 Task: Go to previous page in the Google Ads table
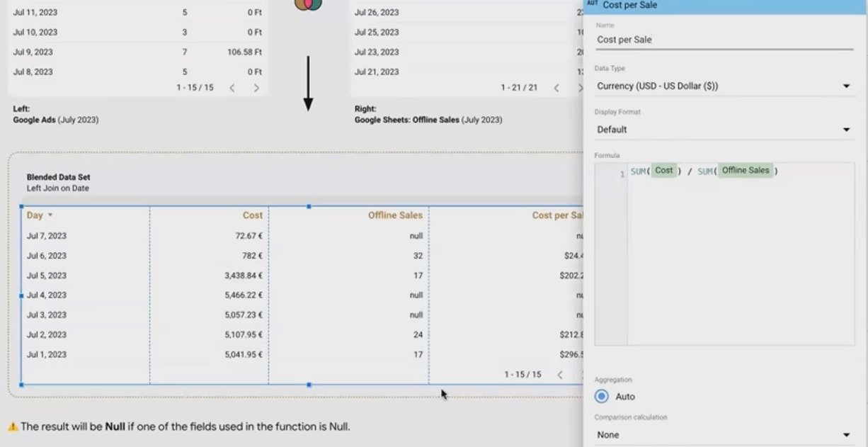[x=232, y=88]
